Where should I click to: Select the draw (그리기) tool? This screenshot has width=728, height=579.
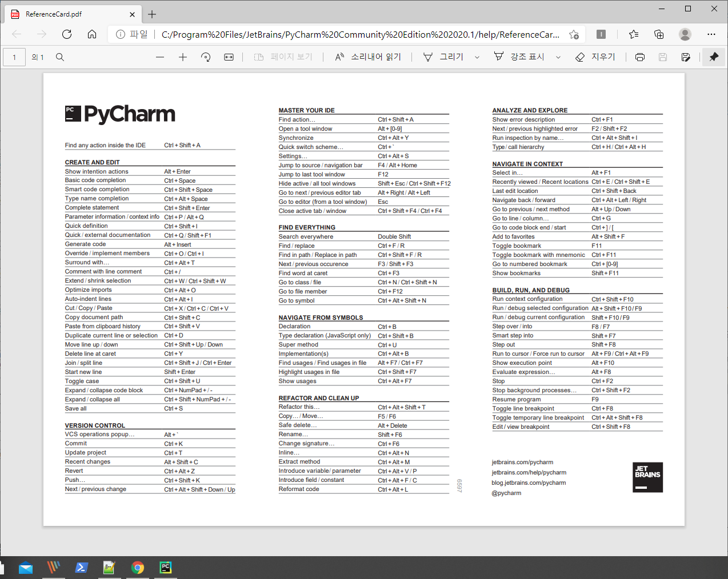tap(443, 57)
